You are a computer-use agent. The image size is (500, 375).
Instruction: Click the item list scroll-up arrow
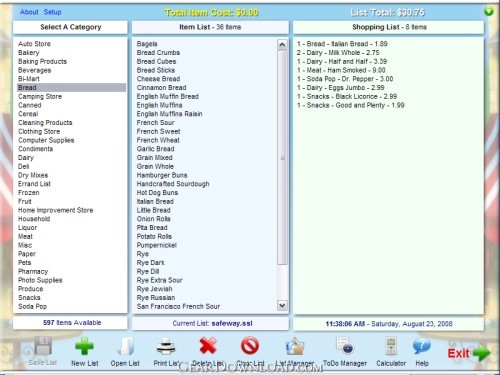point(282,44)
